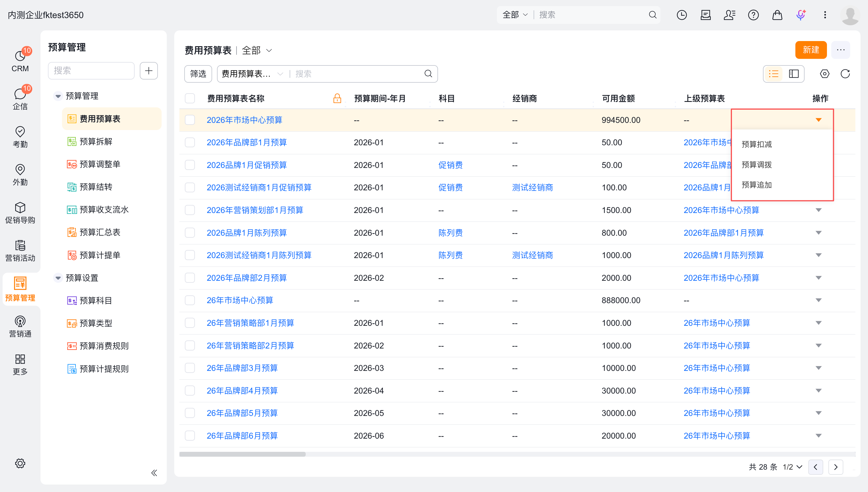Check the 2026年营销策划部1月预算 row
868x492 pixels.
(190, 210)
